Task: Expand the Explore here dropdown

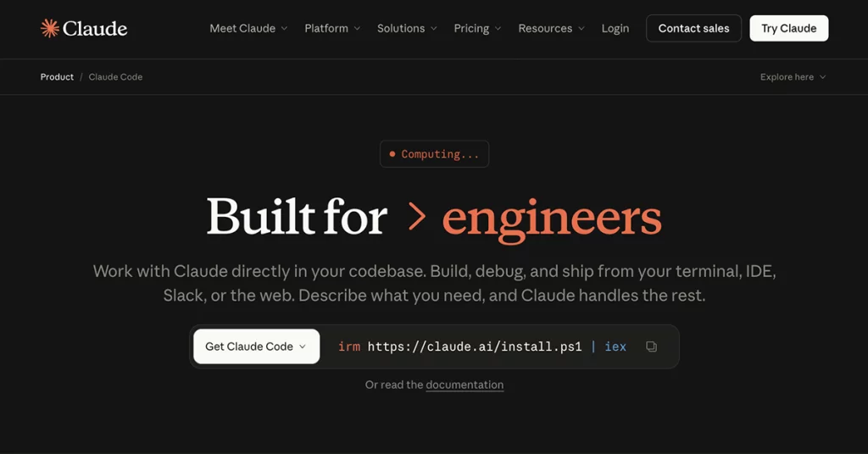Action: tap(793, 77)
